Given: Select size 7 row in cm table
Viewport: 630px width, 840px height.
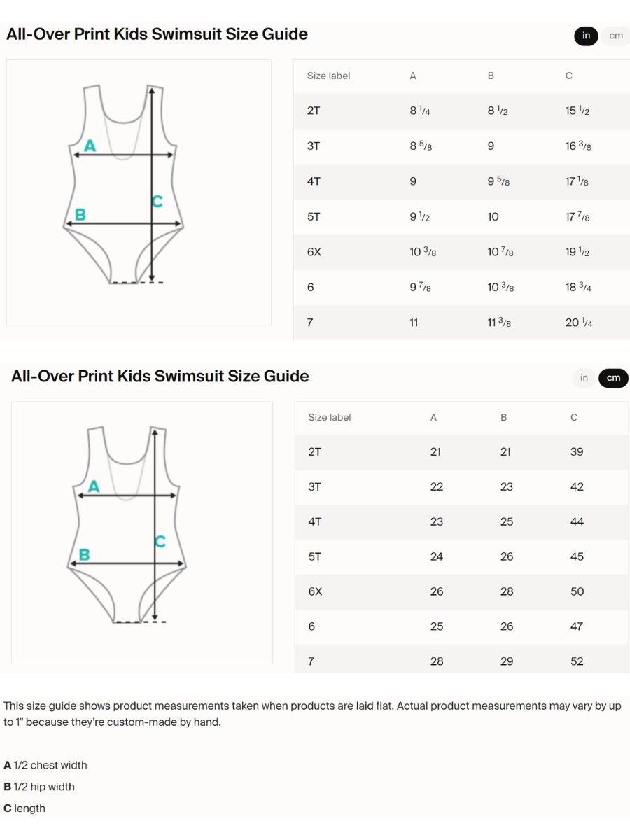Looking at the screenshot, I should (461, 661).
